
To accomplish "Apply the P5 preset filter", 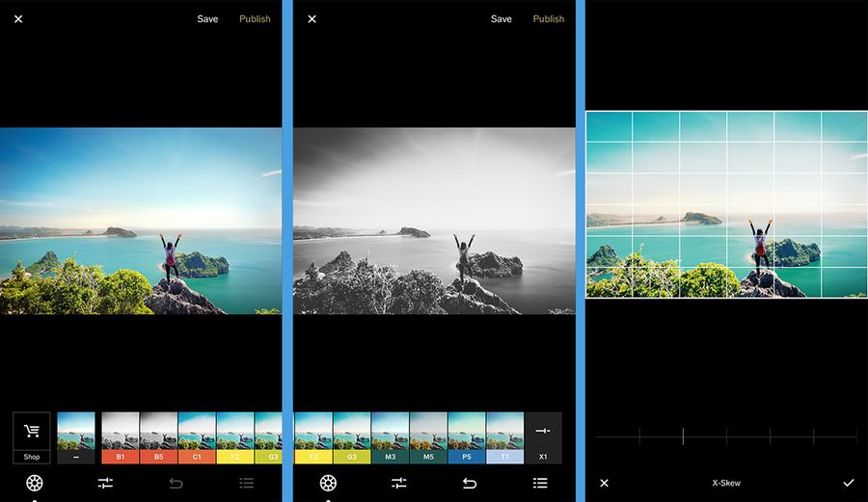I will pos(467,437).
